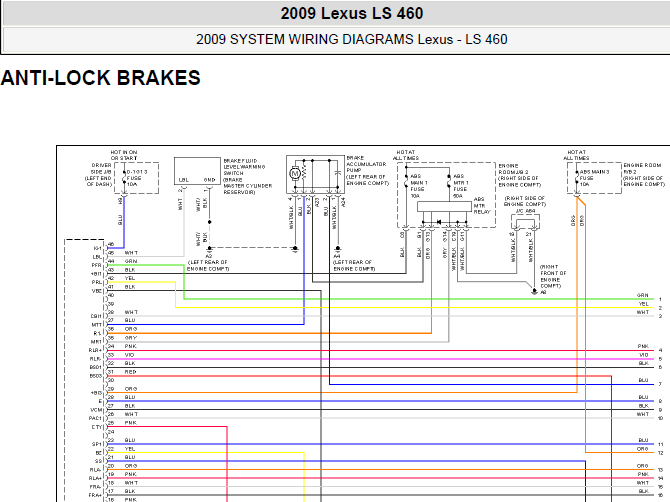
Task: Click the capacitor symbol inside accumulator pump box
Action: pos(338,173)
